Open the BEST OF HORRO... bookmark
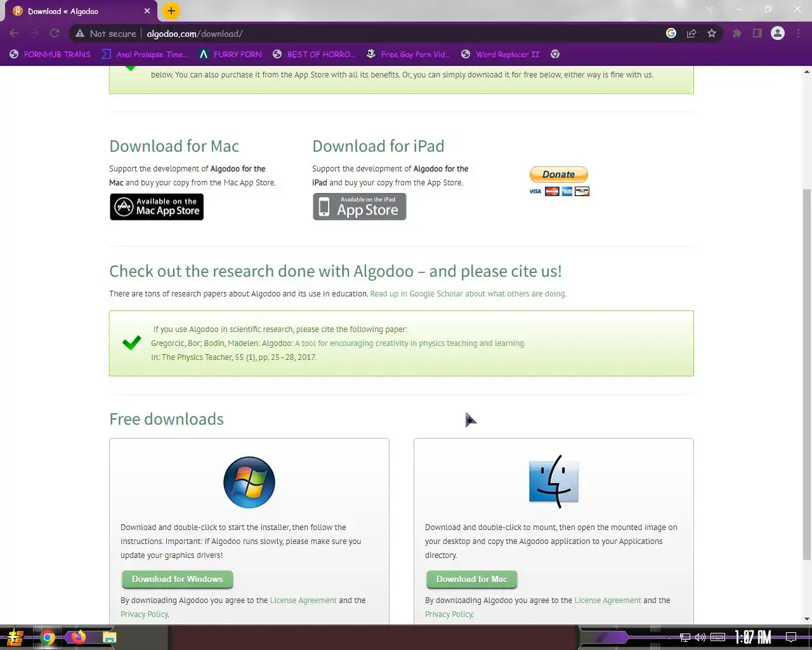Image resolution: width=812 pixels, height=650 pixels. (x=314, y=55)
